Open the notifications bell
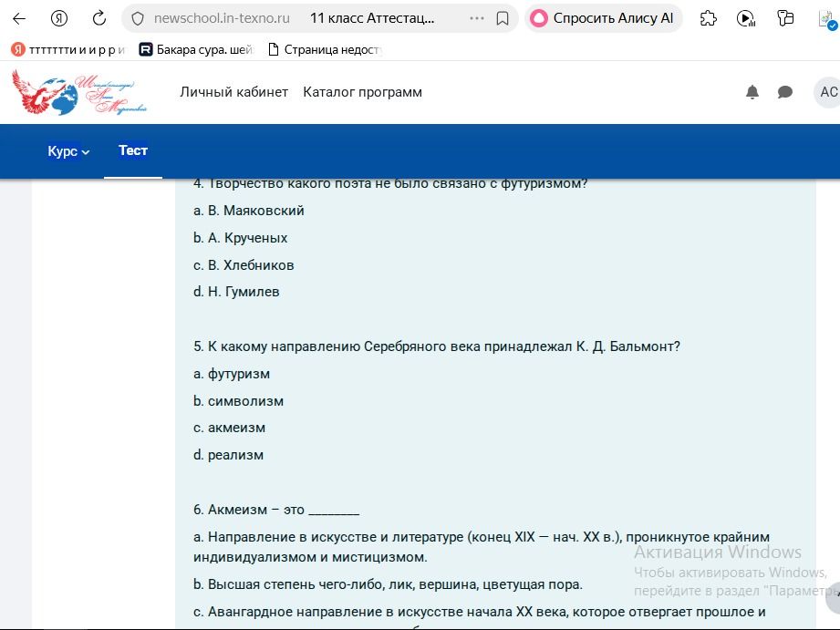 click(752, 92)
